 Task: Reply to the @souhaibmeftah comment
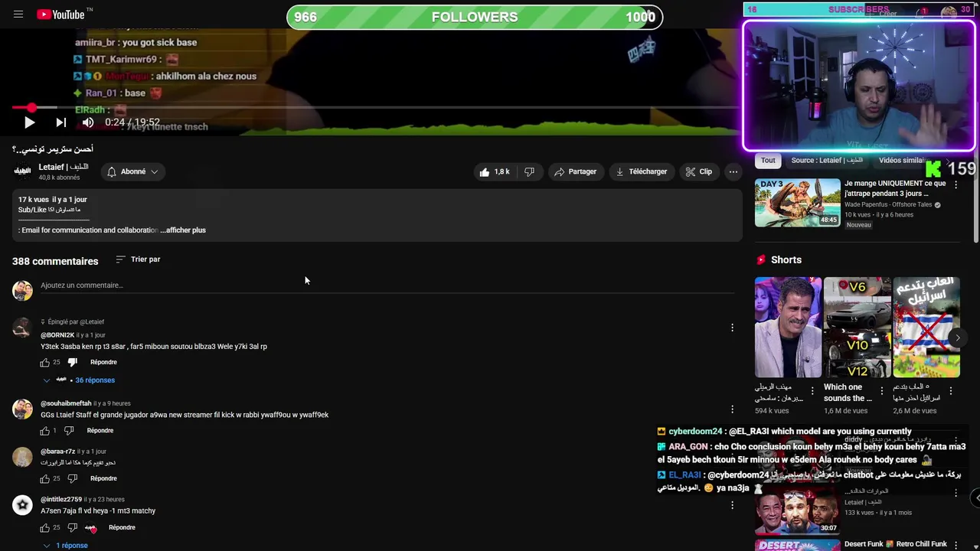click(x=100, y=431)
